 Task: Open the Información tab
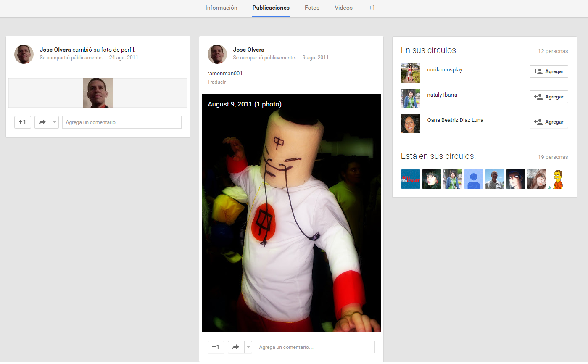221,8
